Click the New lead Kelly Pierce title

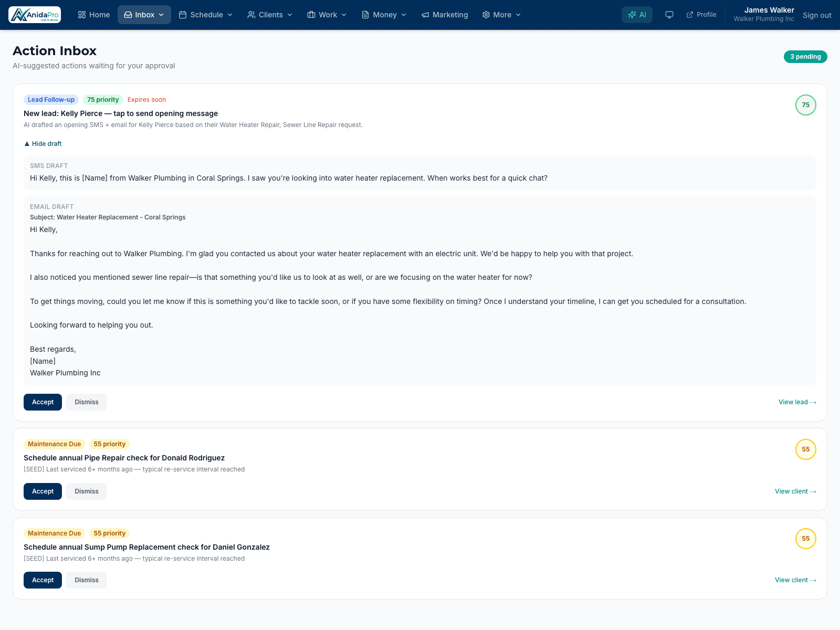pyautogui.click(x=121, y=113)
